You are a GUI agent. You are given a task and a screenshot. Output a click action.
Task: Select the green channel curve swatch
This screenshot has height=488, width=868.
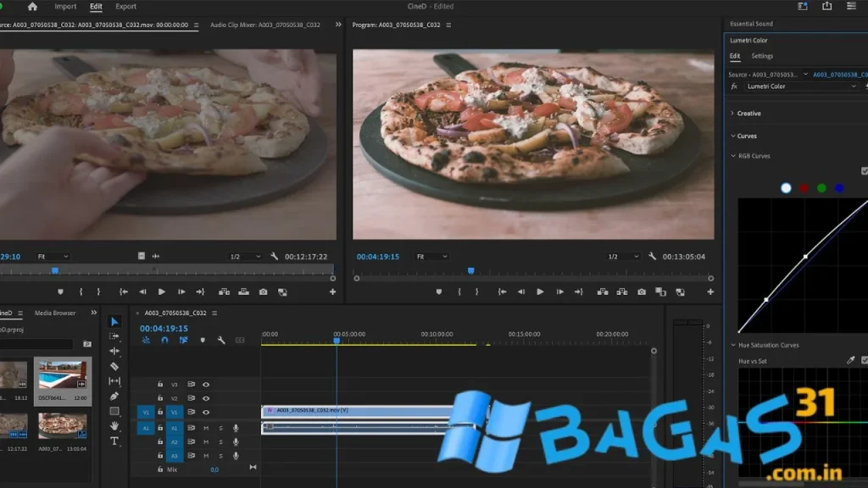click(821, 188)
